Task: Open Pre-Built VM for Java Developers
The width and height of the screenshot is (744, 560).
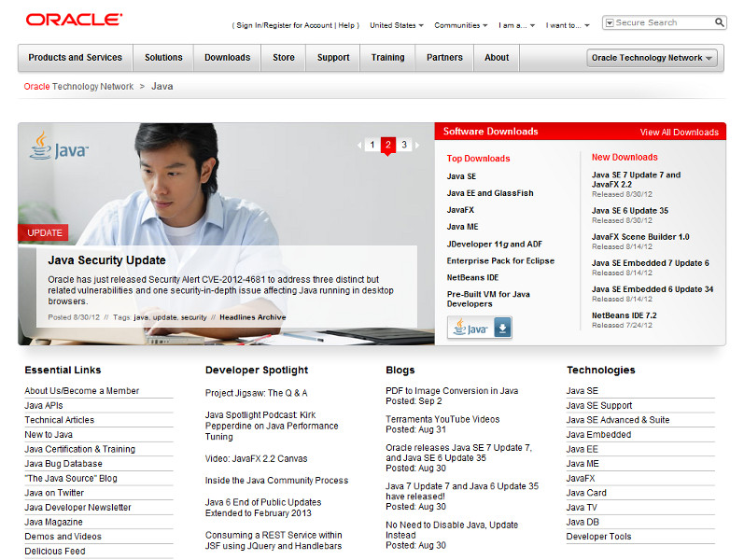Action: 488,299
